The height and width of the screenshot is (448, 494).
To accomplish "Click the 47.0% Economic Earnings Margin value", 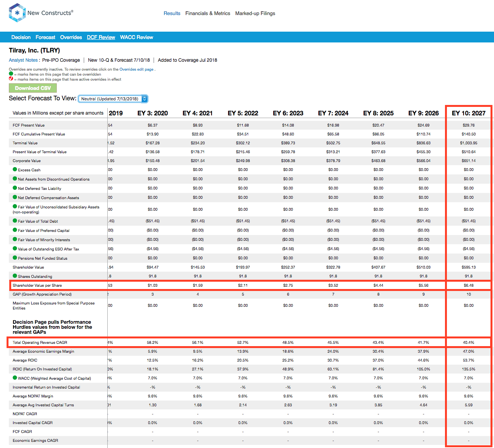I will coord(469,351).
